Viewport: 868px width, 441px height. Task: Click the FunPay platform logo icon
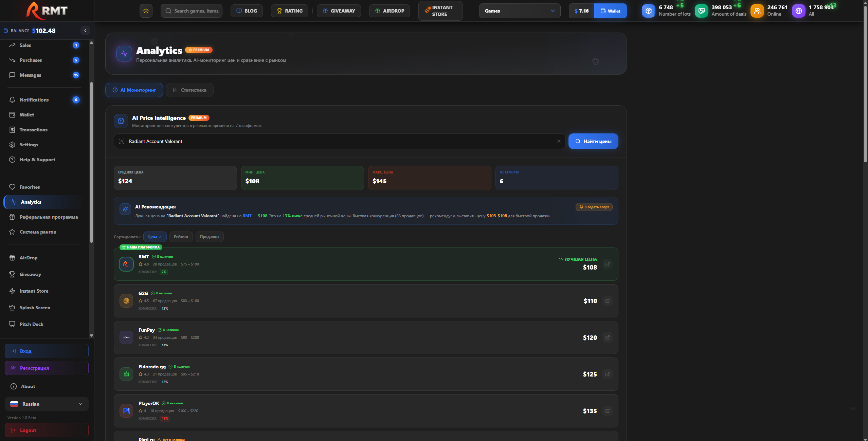click(126, 337)
